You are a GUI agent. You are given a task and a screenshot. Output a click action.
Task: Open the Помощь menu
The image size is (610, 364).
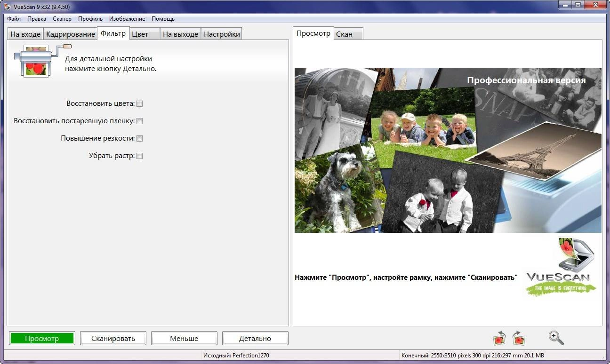coord(163,19)
